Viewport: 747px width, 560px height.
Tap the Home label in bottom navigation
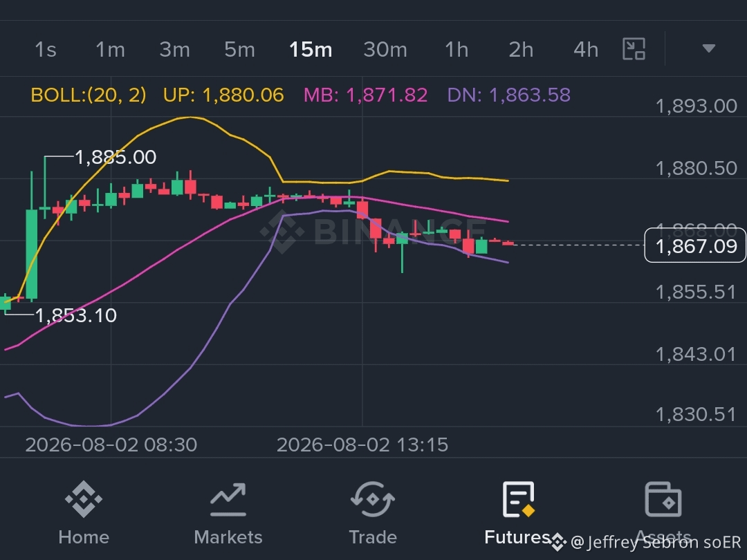84,537
